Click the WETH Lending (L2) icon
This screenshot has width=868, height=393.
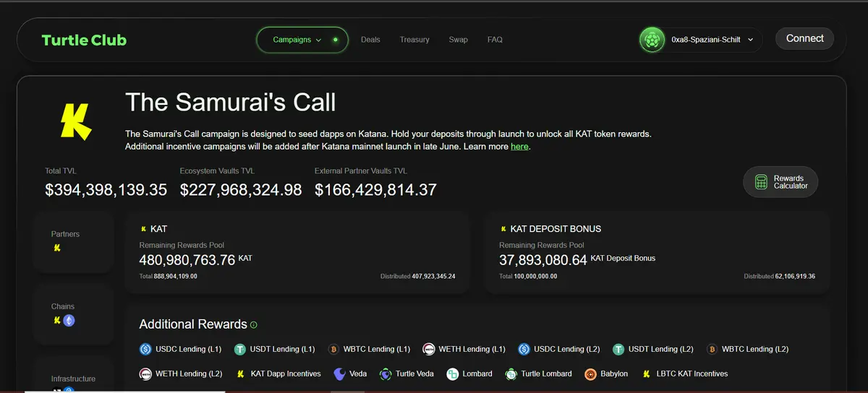145,374
